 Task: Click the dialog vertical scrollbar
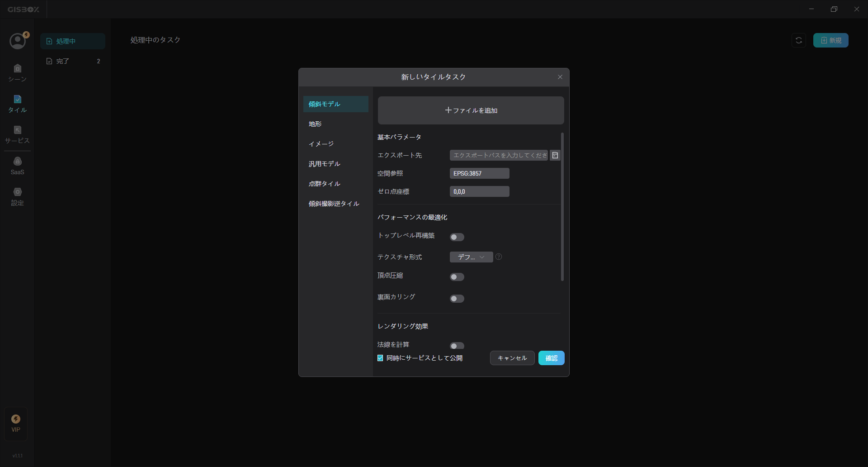[x=562, y=207]
